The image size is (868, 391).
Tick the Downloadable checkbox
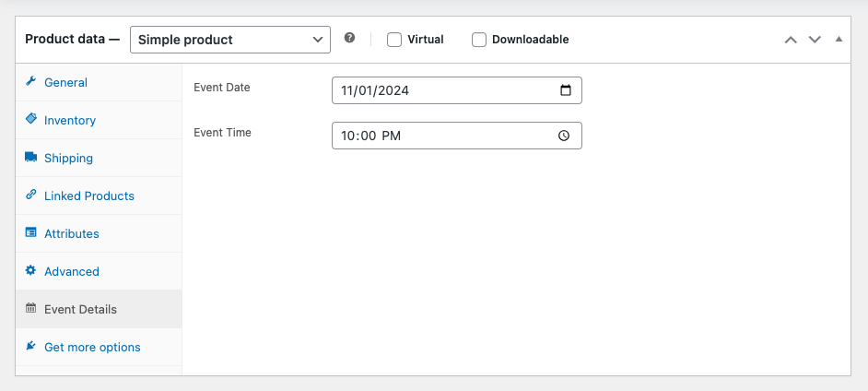pyautogui.click(x=479, y=40)
